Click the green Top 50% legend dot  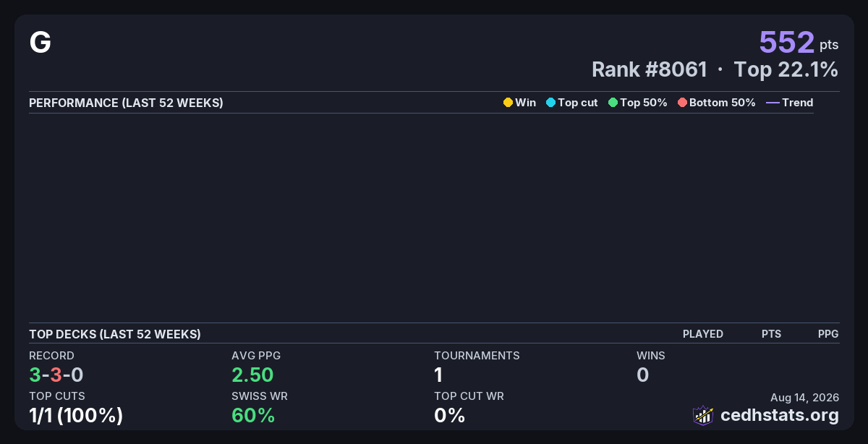(613, 103)
